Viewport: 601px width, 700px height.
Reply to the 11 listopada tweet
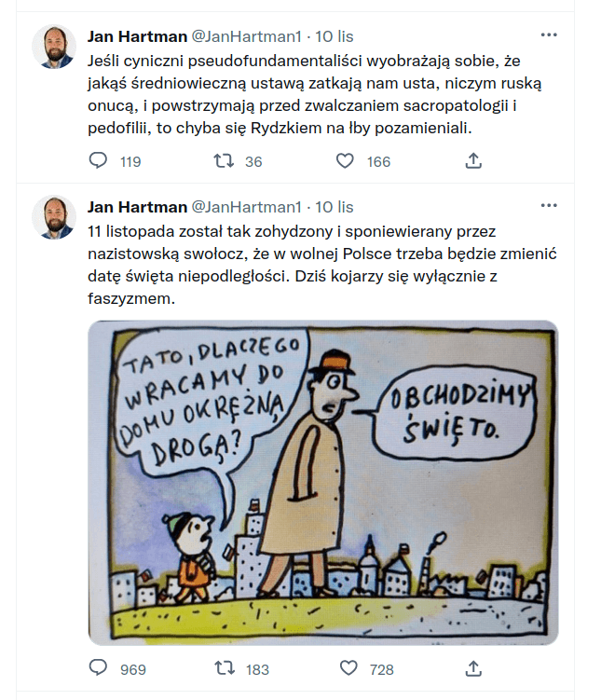click(x=98, y=668)
